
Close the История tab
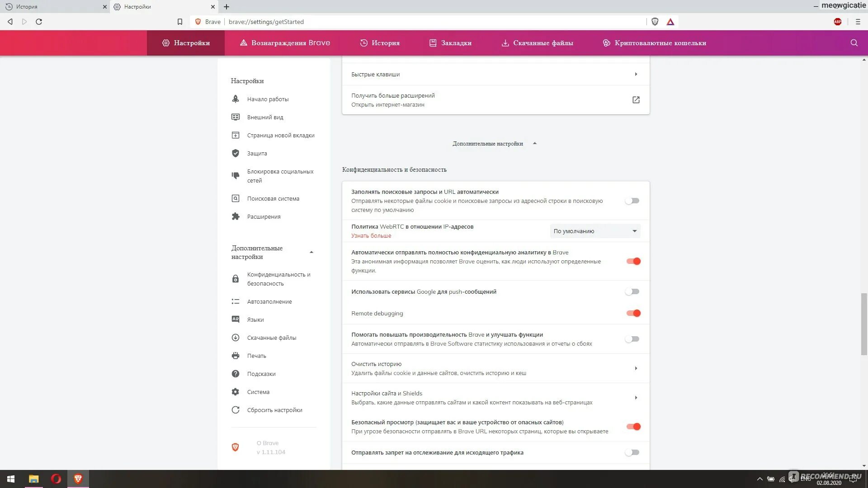[105, 7]
